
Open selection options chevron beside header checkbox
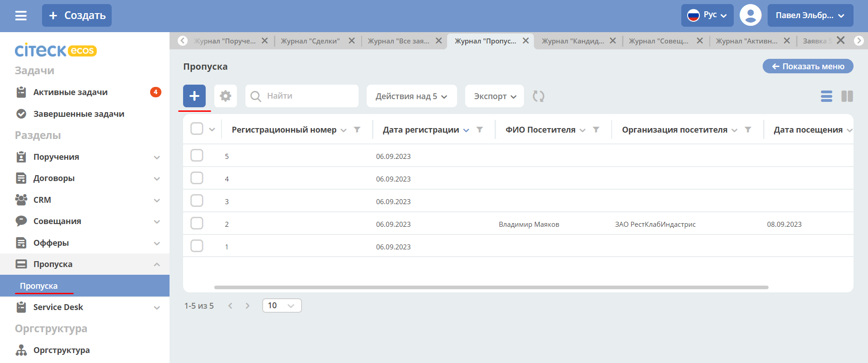point(212,129)
